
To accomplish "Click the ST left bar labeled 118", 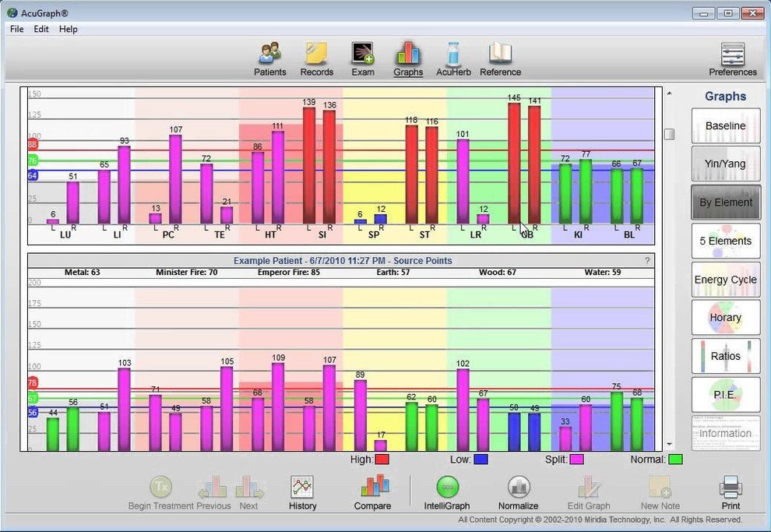I will click(411, 174).
